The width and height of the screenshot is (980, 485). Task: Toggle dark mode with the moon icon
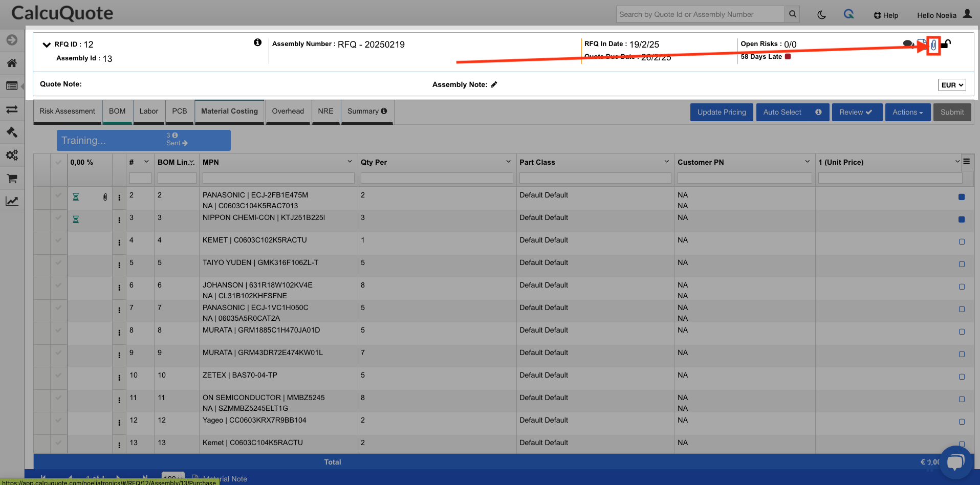(x=822, y=15)
